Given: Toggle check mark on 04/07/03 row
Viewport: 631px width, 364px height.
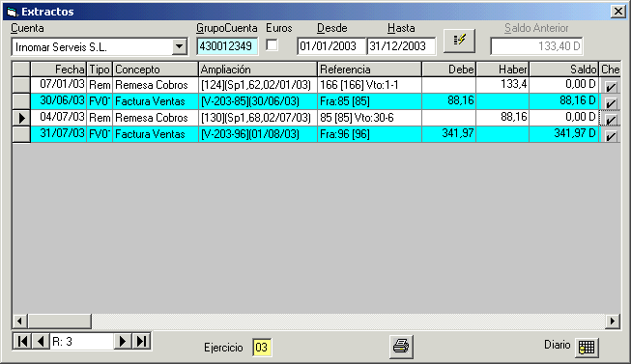Looking at the screenshot, I should pyautogui.click(x=611, y=119).
